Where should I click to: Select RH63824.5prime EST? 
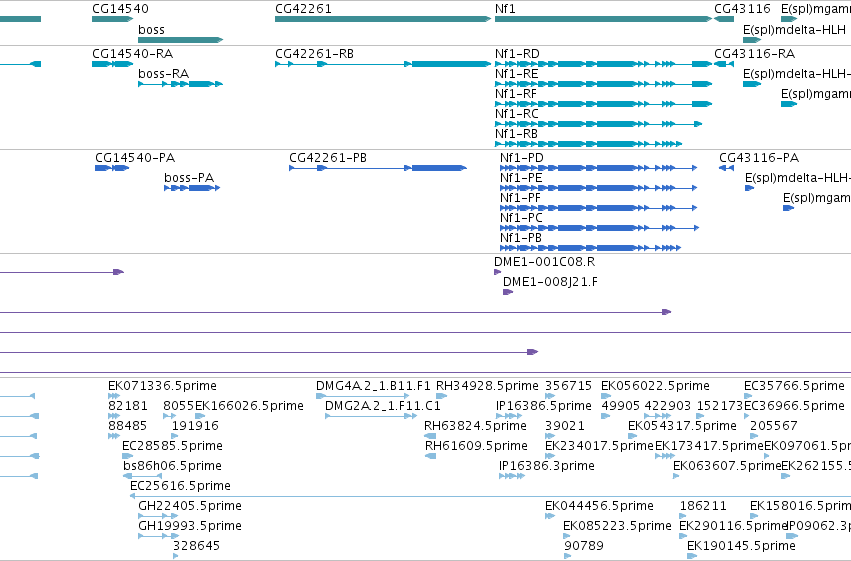click(x=430, y=436)
